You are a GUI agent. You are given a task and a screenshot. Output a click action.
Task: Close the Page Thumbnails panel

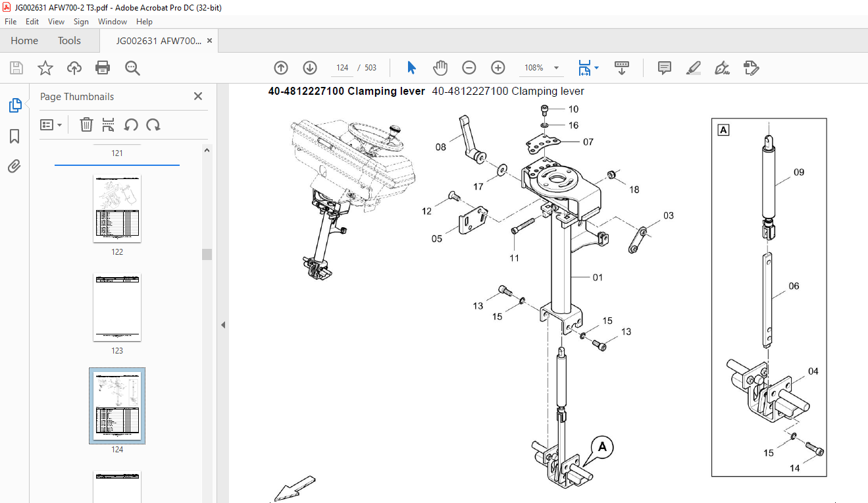(x=198, y=96)
